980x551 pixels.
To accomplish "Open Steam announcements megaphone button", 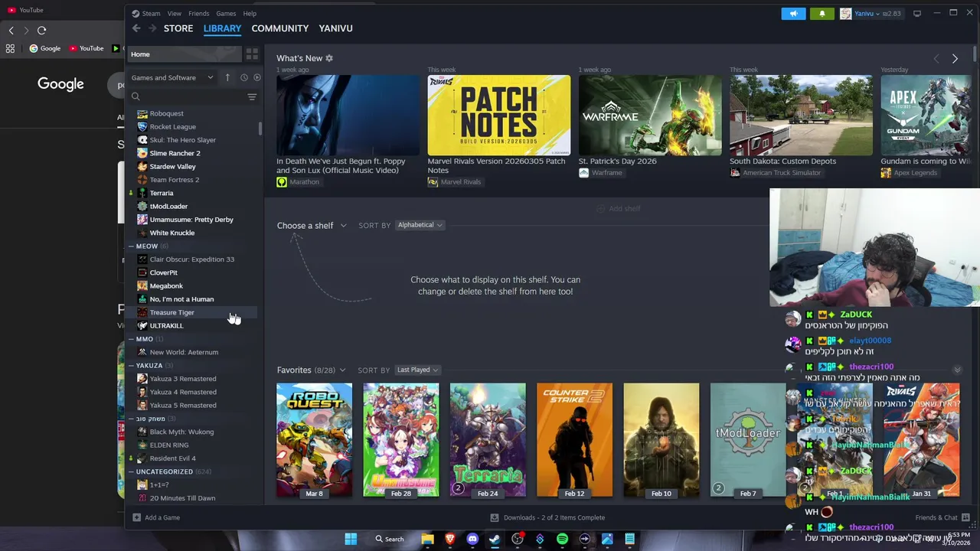I will [793, 13].
